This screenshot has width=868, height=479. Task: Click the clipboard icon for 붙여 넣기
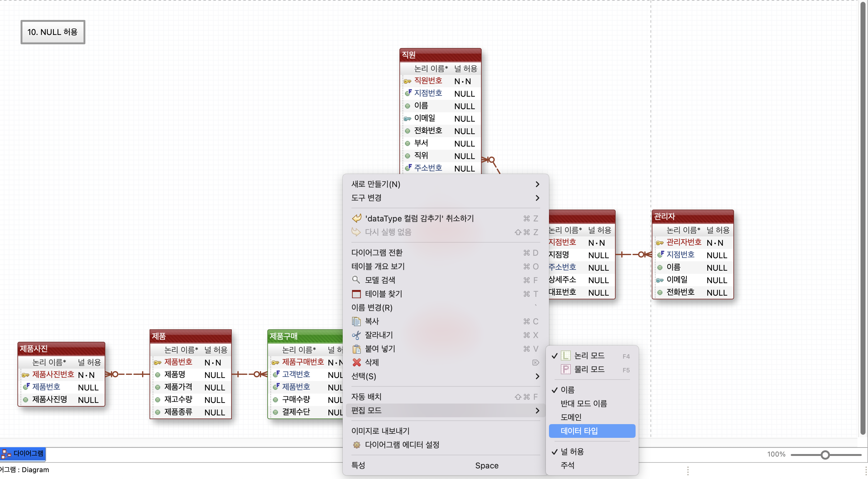[356, 348]
